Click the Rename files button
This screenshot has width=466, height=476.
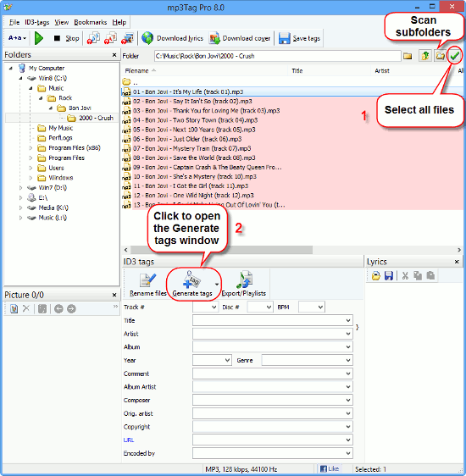click(x=147, y=285)
